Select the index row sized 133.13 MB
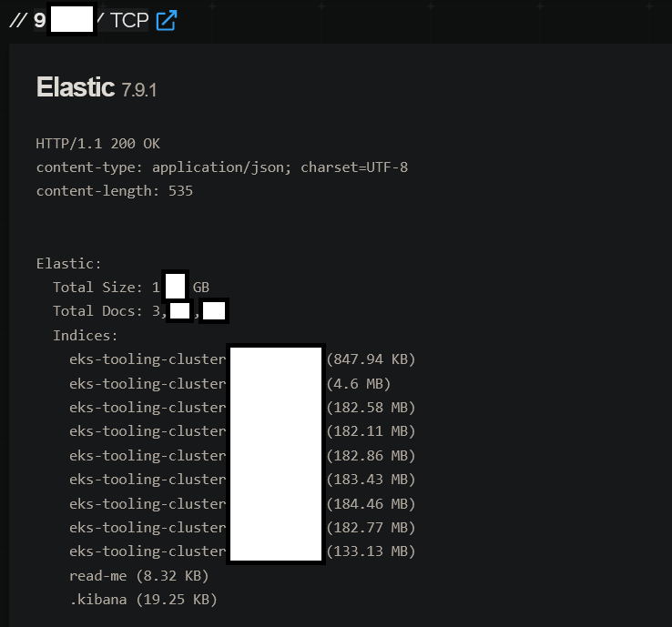The width and height of the screenshot is (672, 627). coord(146,551)
